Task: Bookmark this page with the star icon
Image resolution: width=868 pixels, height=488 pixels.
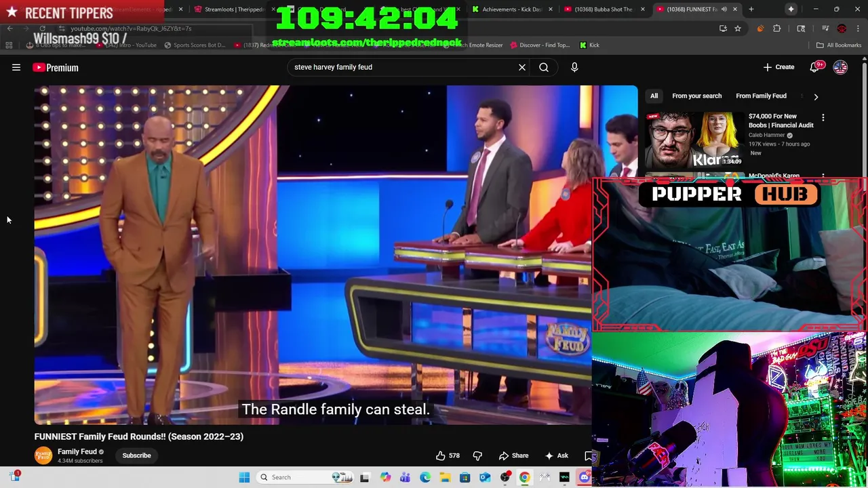Action: [738, 28]
